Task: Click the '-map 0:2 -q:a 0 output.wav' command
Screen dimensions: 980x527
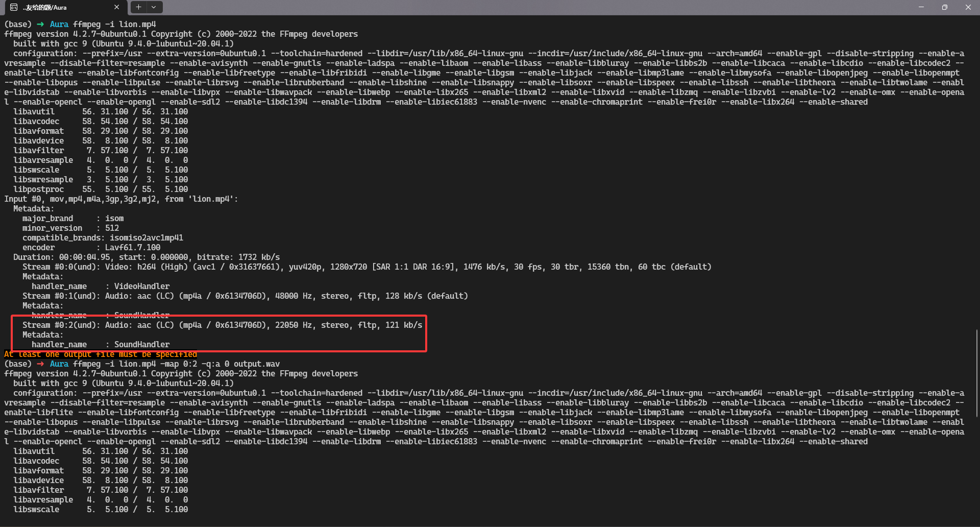Action: pos(220,364)
